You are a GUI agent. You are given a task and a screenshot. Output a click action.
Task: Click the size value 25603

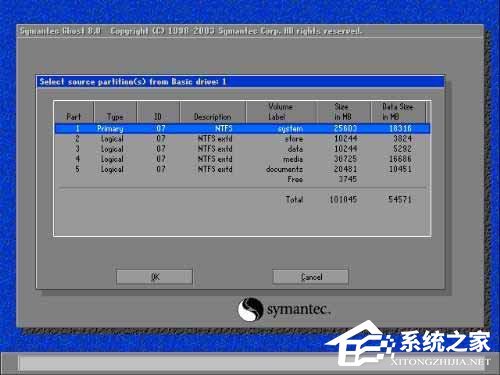coord(345,129)
